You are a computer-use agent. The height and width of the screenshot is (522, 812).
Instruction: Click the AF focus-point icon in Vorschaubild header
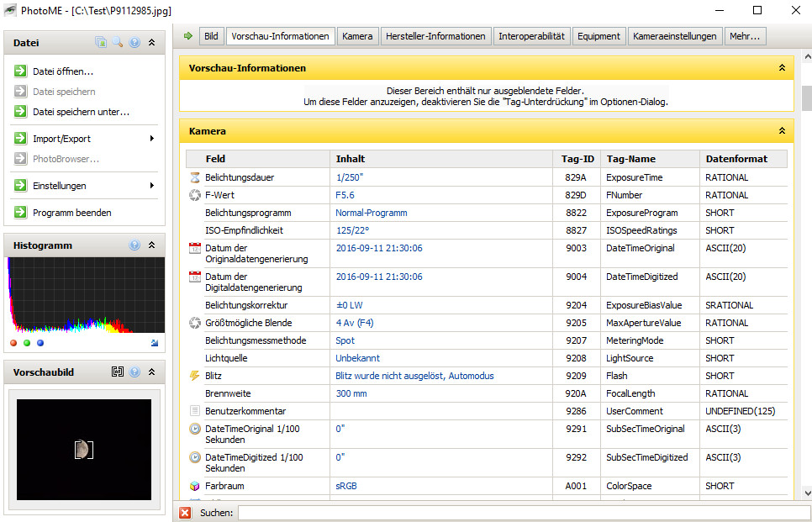click(x=118, y=372)
